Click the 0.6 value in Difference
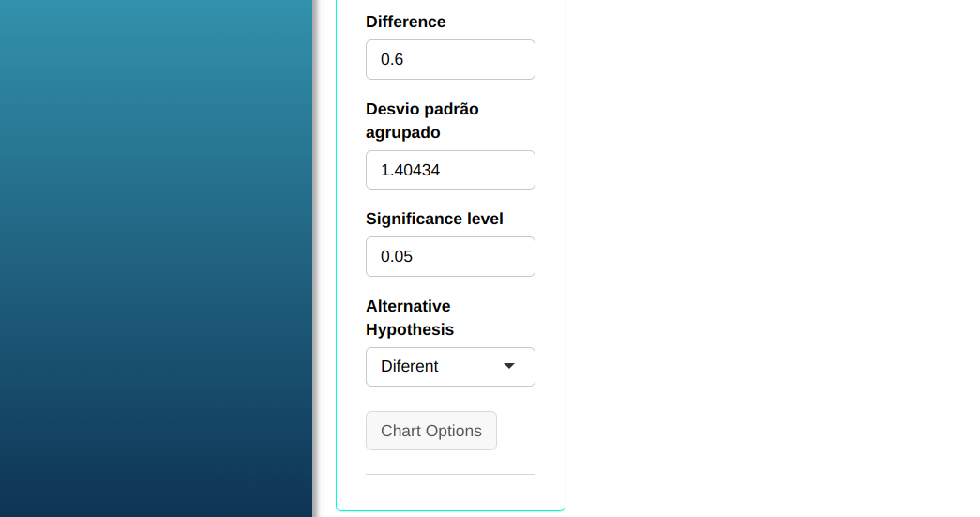980x517 pixels. tap(392, 60)
